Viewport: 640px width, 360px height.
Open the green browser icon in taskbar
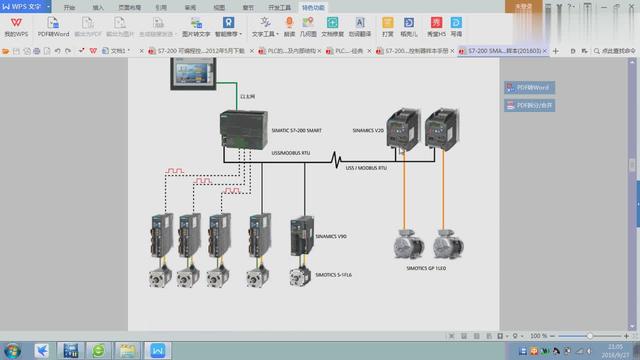(x=98, y=351)
